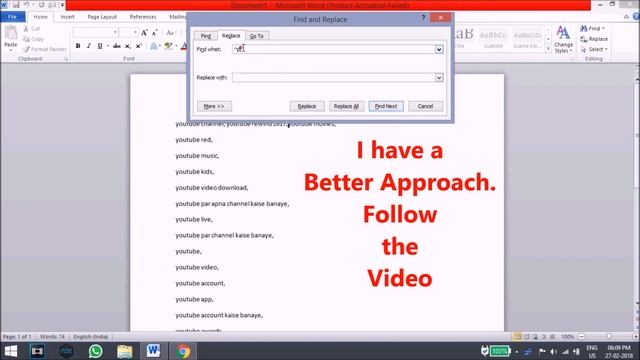
Task: Switch to the Go To tab in dialog
Action: click(x=256, y=36)
